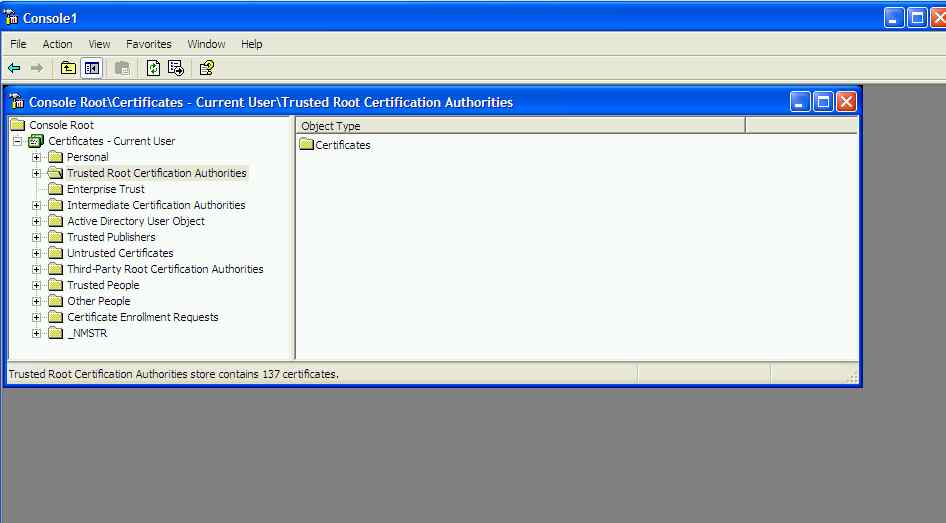Click the Console Root folder icon
The height and width of the screenshot is (523, 946).
point(17,125)
